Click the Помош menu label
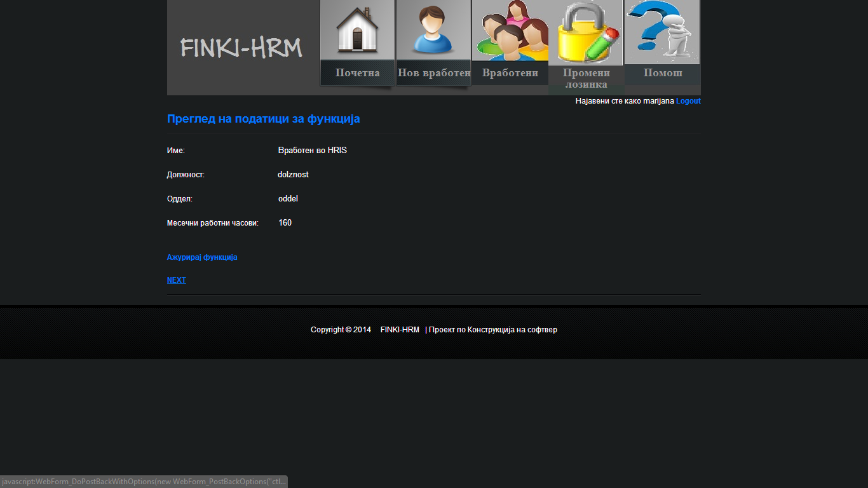The width and height of the screenshot is (868, 488). 662,72
